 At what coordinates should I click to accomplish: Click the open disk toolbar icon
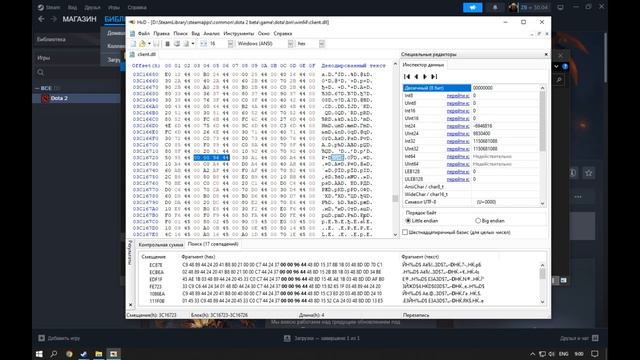pyautogui.click(x=177, y=44)
